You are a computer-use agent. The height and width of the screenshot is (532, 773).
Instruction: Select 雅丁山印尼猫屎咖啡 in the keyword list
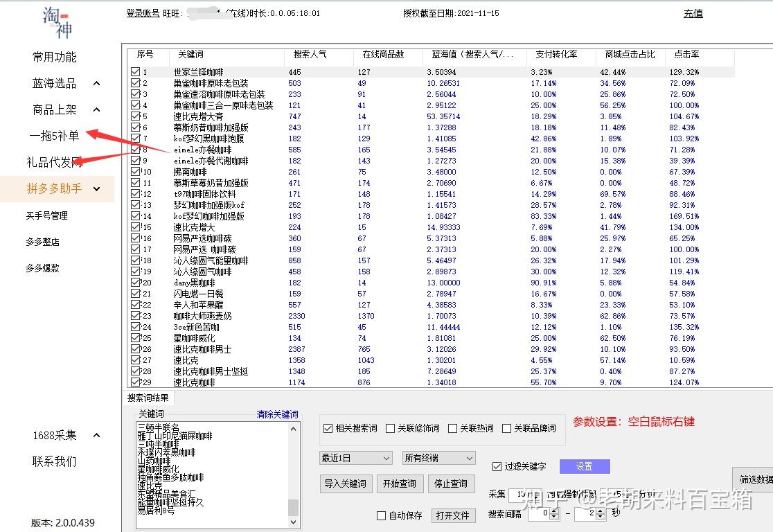click(x=175, y=436)
